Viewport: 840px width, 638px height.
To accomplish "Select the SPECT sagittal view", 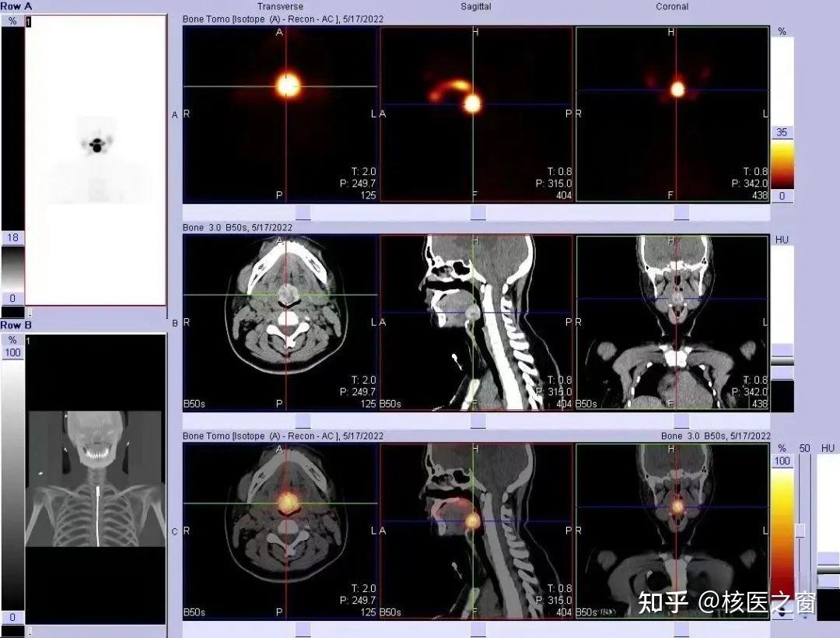I will [x=476, y=114].
